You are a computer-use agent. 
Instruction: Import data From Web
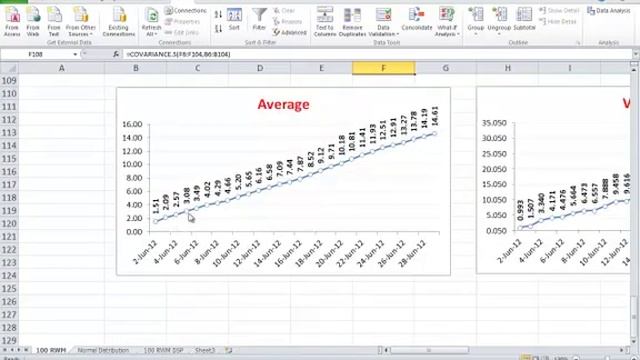click(x=33, y=22)
